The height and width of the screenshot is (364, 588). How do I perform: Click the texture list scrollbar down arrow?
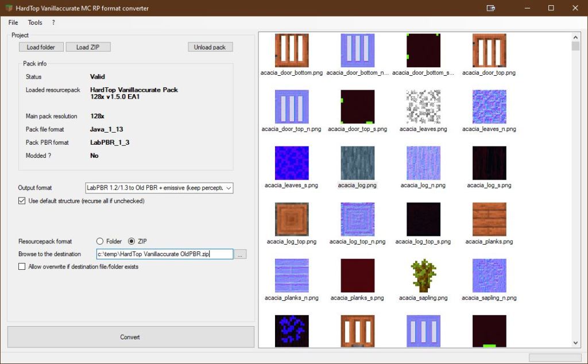click(575, 343)
